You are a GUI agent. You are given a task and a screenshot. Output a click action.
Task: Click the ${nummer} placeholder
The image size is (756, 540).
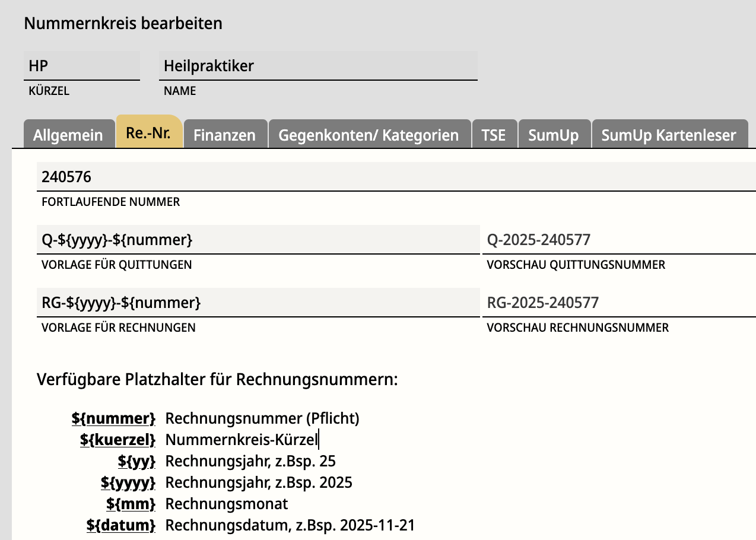click(x=113, y=418)
